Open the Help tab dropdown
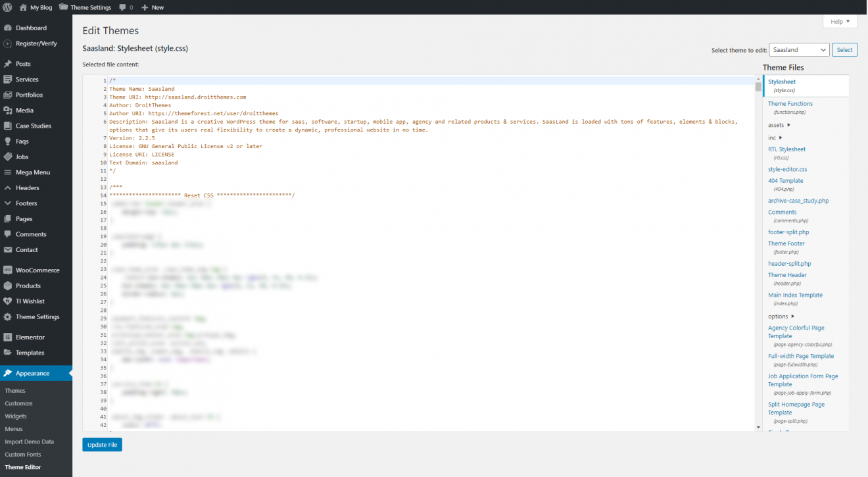Viewport: 868px width, 477px height. [x=840, y=22]
